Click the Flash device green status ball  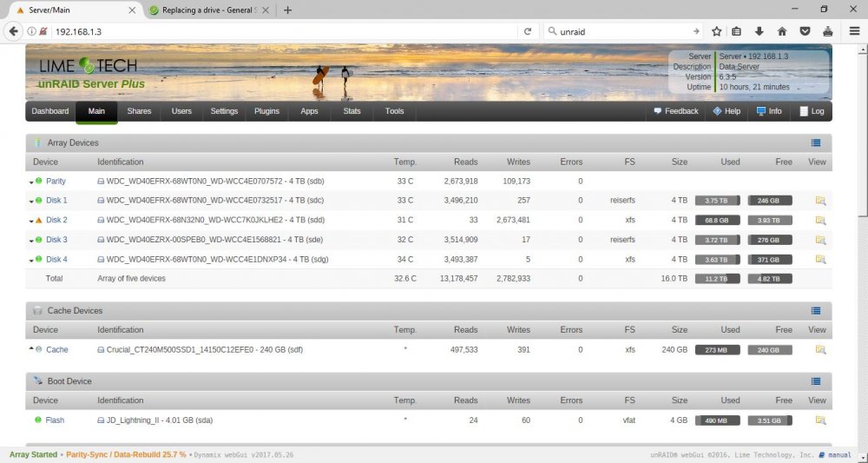tap(38, 420)
